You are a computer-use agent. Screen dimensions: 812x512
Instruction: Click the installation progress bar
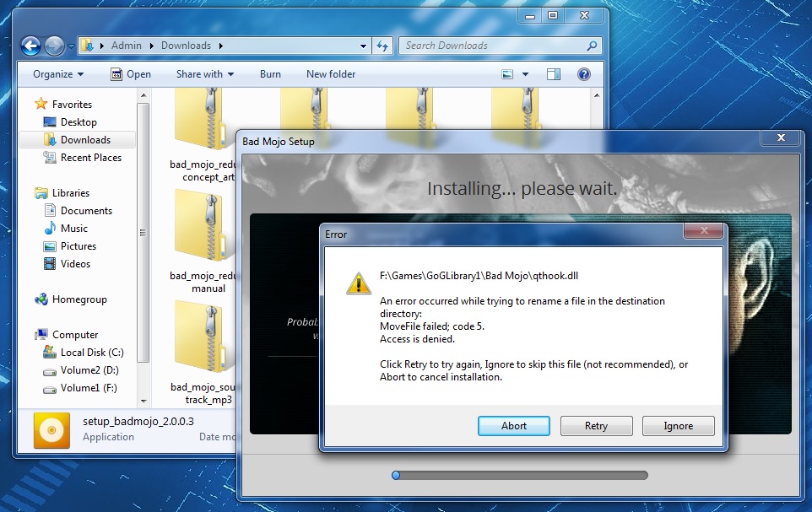click(x=520, y=475)
